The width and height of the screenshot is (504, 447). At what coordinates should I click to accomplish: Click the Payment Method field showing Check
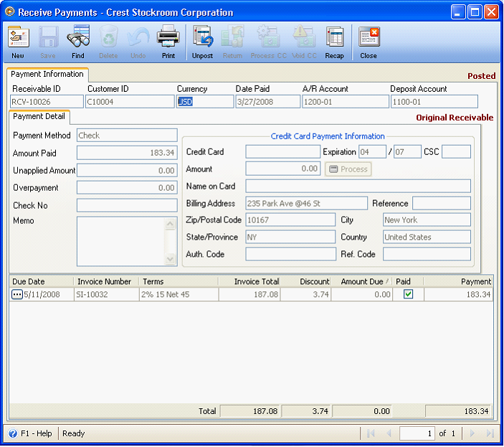click(127, 136)
